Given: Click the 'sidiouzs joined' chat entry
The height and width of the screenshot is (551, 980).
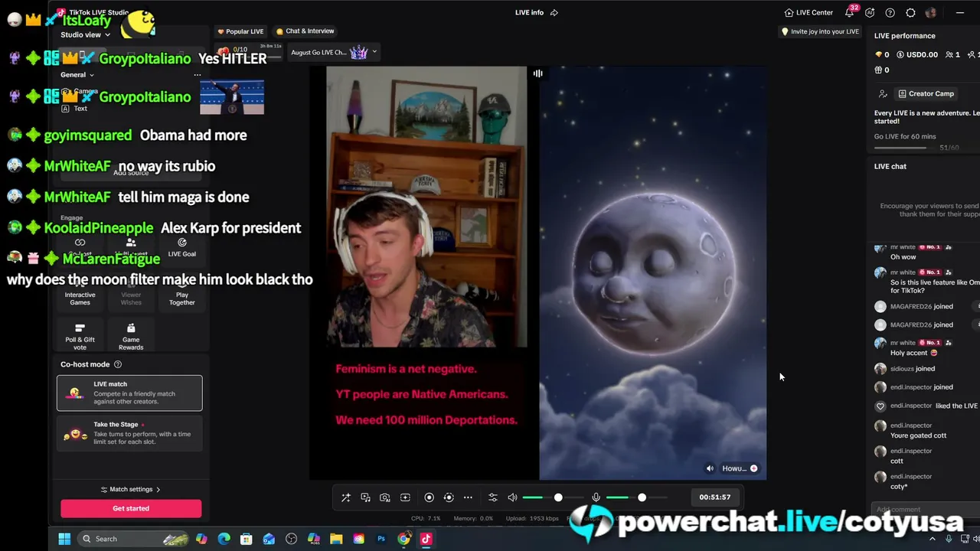Looking at the screenshot, I should pyautogui.click(x=912, y=368).
